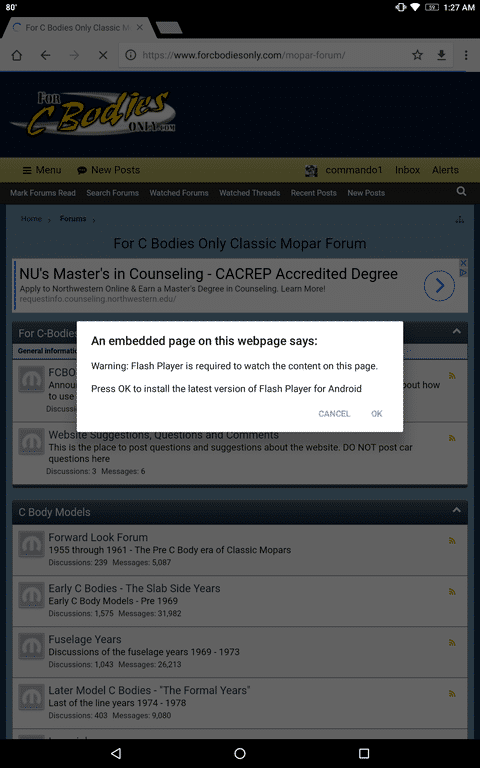Click Website Suggestions Mopar icon

pos(31,441)
